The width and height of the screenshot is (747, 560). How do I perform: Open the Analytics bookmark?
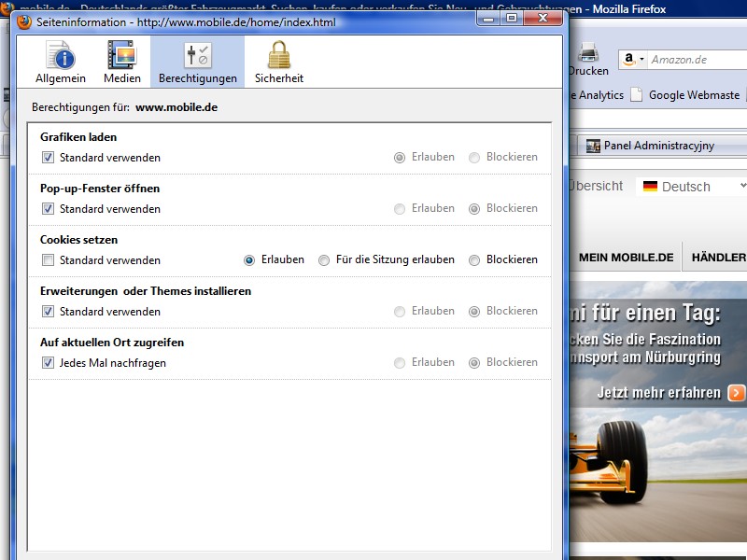click(x=598, y=95)
